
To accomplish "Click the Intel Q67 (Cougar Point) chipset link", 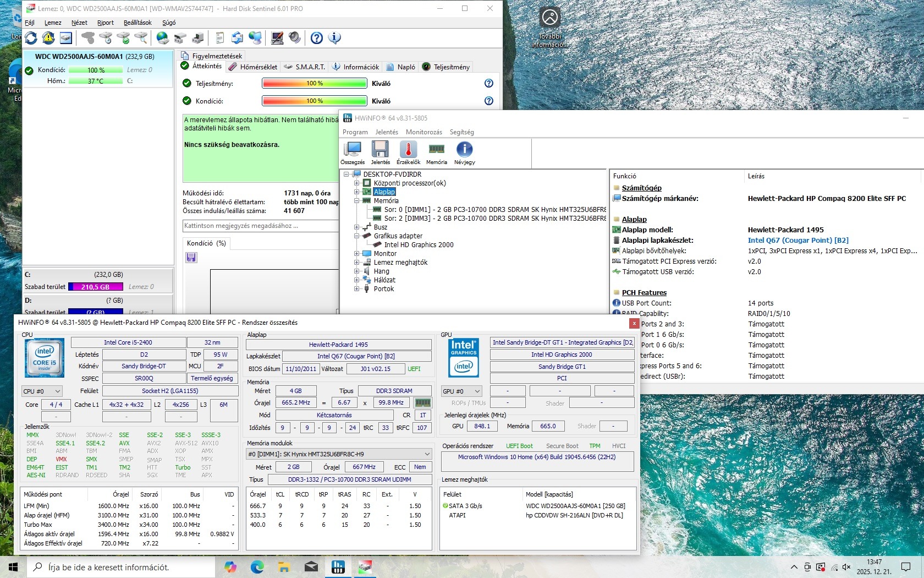I will coord(798,241).
